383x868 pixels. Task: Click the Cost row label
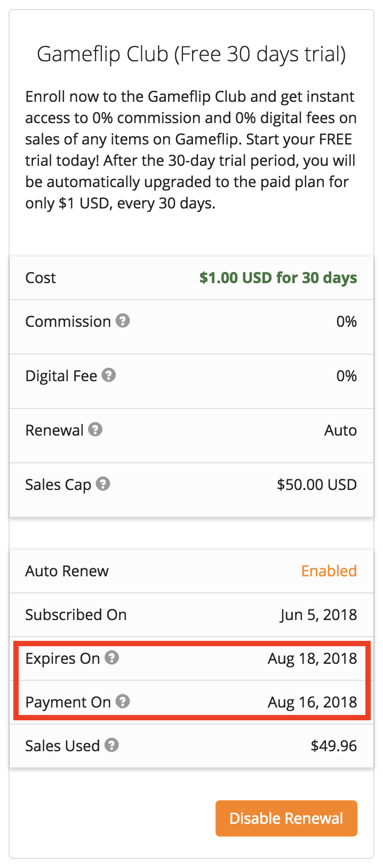(41, 278)
